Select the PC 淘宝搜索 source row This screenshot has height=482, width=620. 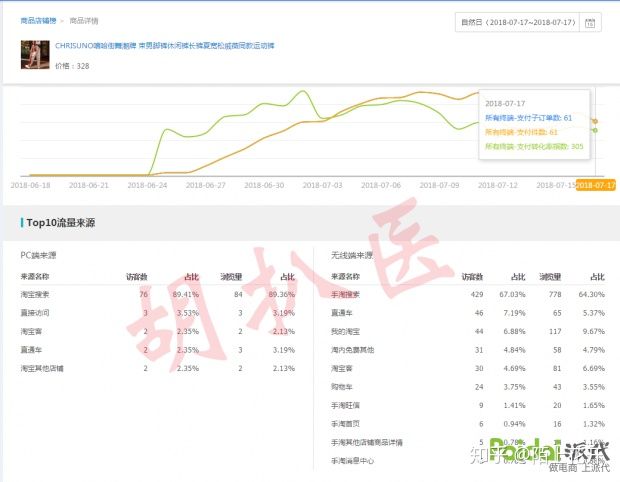coord(158,295)
